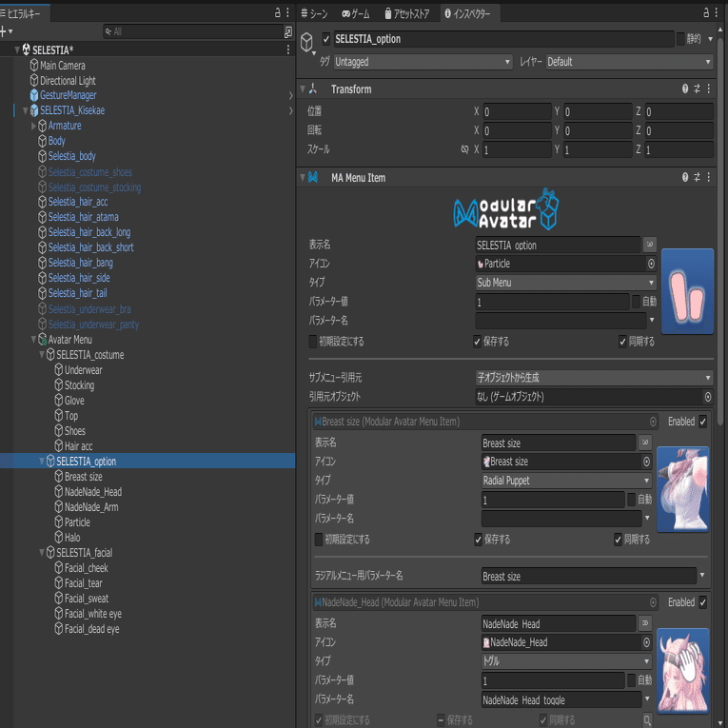Open the Tag dropdown showing Untagged

423,62
